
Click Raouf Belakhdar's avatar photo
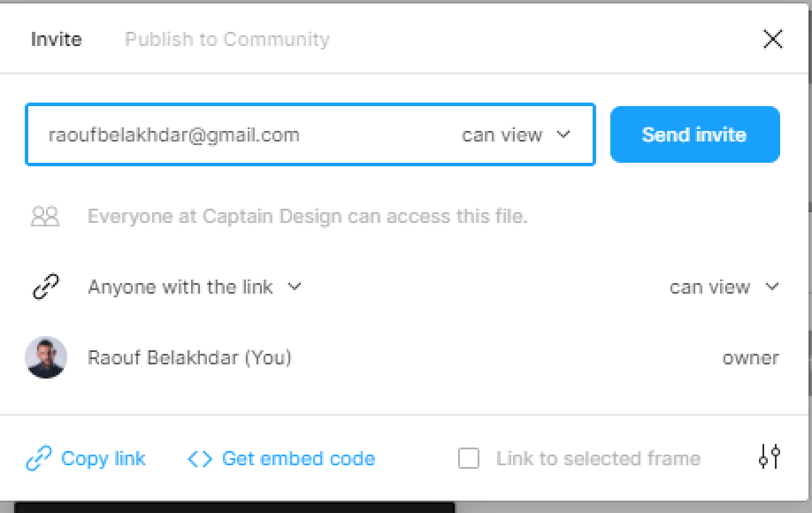pyautogui.click(x=46, y=357)
